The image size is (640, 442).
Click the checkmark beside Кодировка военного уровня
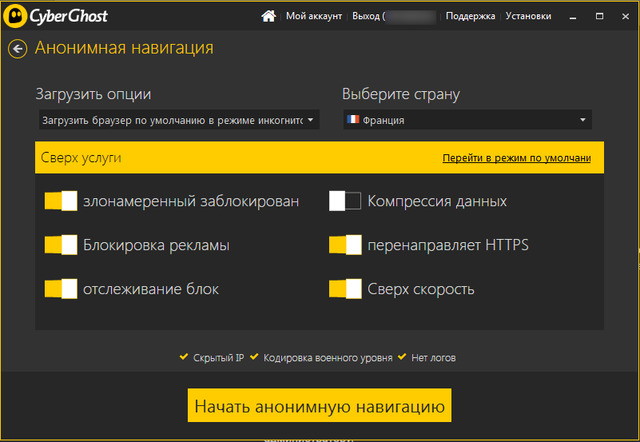[254, 356]
